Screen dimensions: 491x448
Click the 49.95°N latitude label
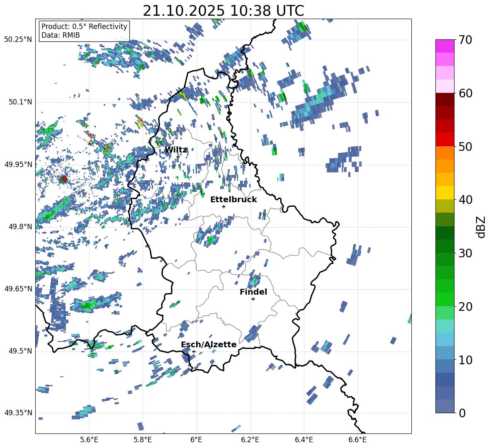tap(18, 164)
